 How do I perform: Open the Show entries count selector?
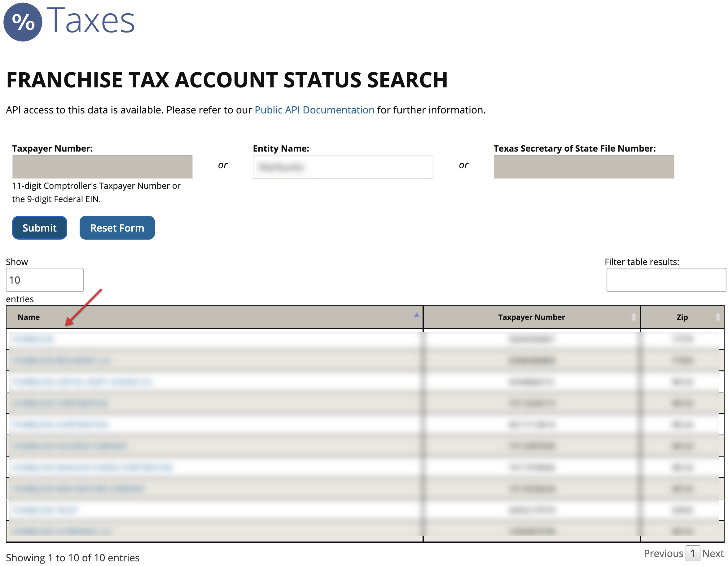pos(44,280)
